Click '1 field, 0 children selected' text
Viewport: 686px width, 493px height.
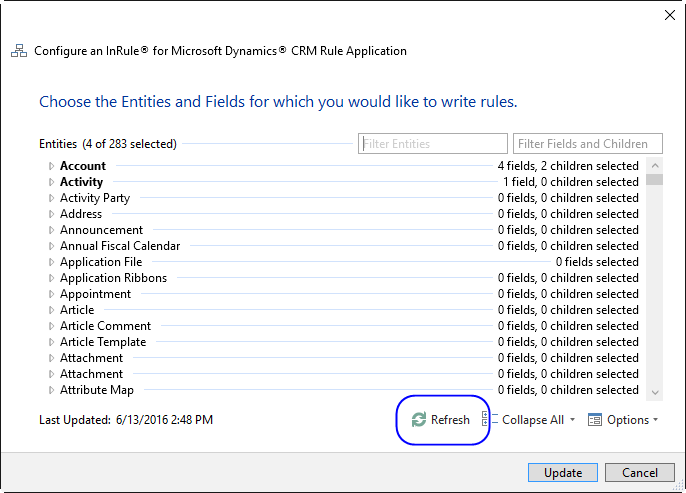pyautogui.click(x=570, y=182)
